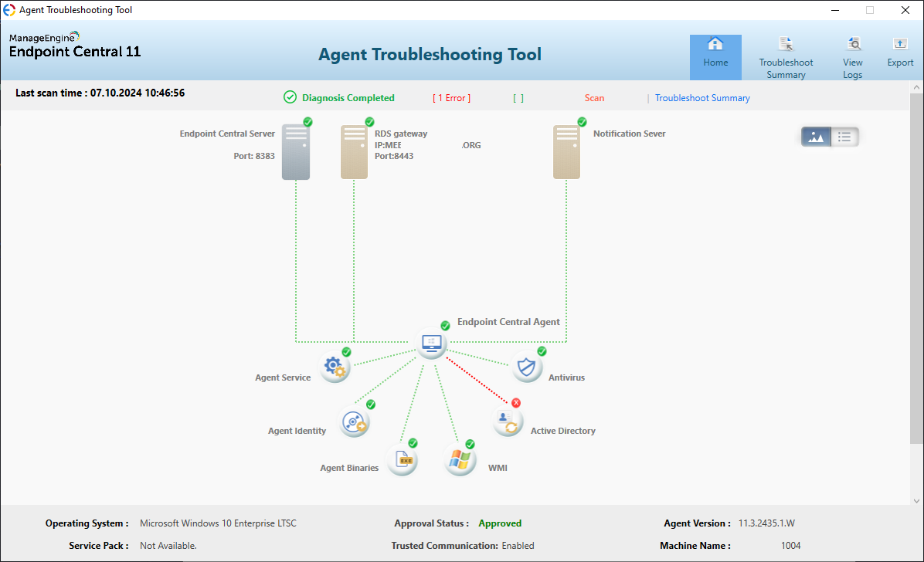Click the Agent Binaries exe icon

point(403,459)
